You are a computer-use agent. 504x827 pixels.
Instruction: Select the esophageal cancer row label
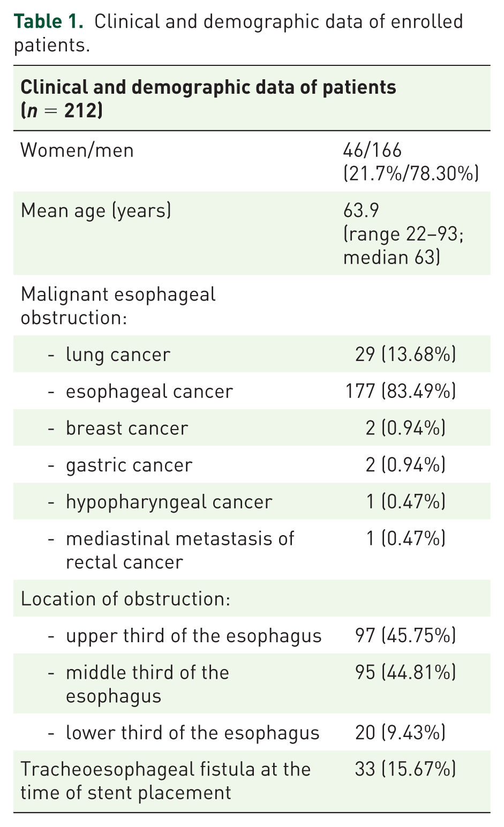click(149, 392)
